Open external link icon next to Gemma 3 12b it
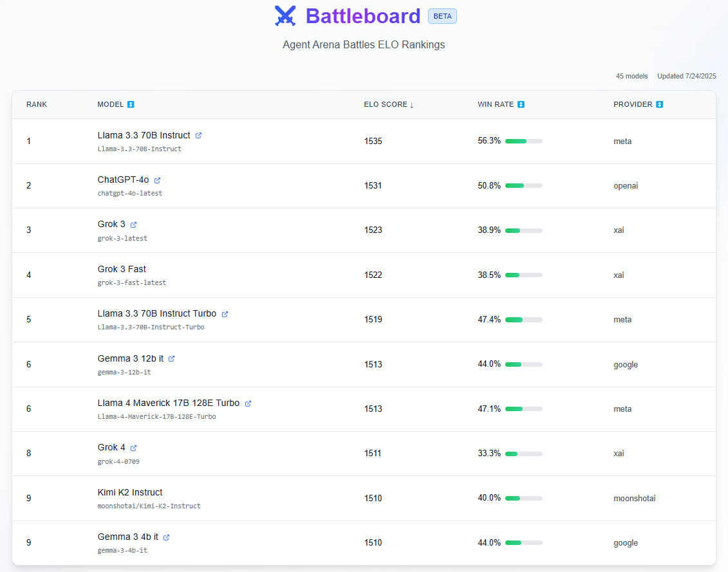Image resolution: width=728 pixels, height=572 pixels. pyautogui.click(x=171, y=359)
